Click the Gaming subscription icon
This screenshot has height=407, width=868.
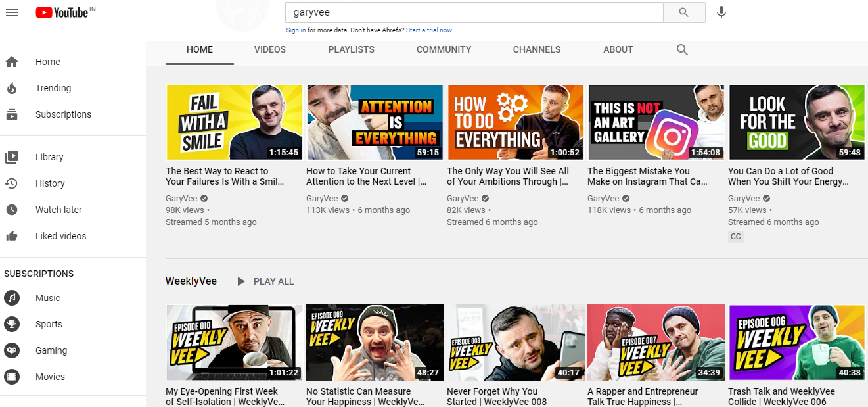tap(12, 350)
